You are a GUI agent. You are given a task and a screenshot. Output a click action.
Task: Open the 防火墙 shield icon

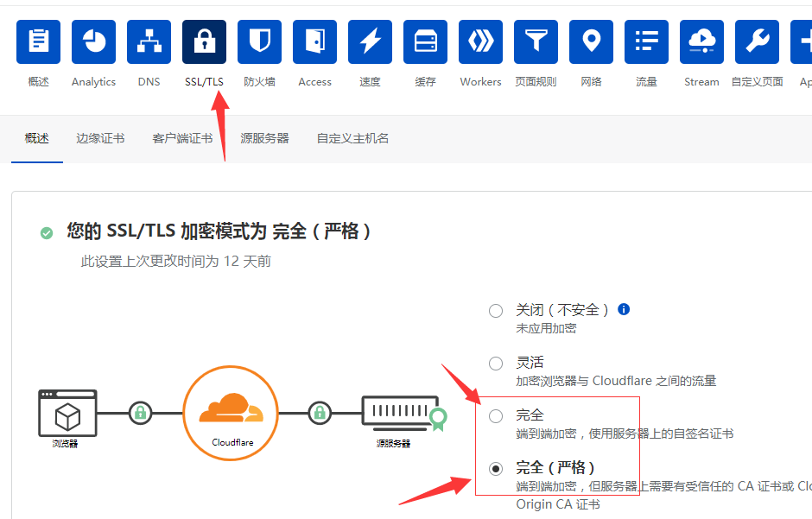point(259,42)
